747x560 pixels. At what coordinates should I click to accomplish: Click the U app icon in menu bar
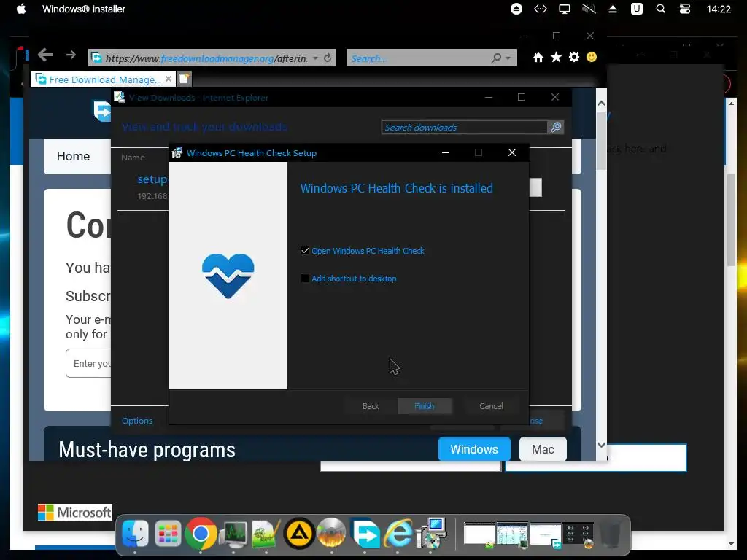tap(636, 9)
